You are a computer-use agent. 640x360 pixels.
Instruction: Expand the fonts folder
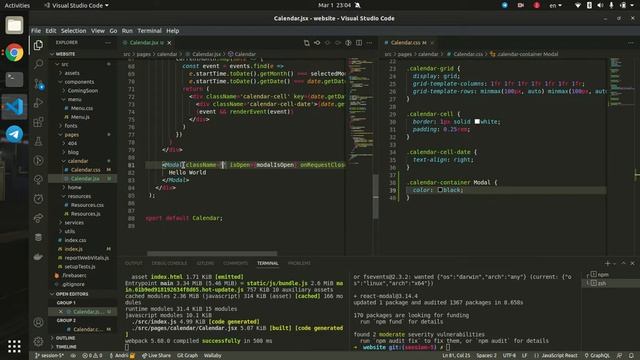tap(83, 126)
